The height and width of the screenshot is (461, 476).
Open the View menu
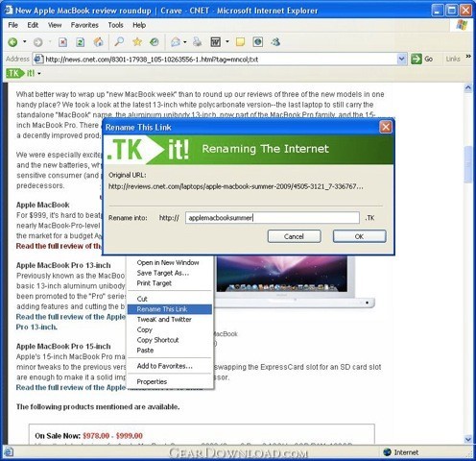click(55, 25)
